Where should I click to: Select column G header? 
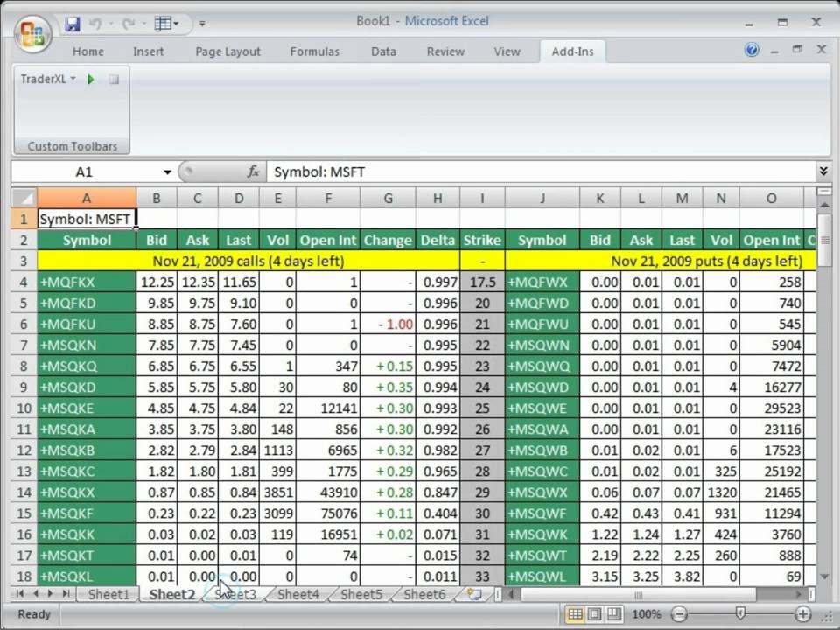click(388, 199)
